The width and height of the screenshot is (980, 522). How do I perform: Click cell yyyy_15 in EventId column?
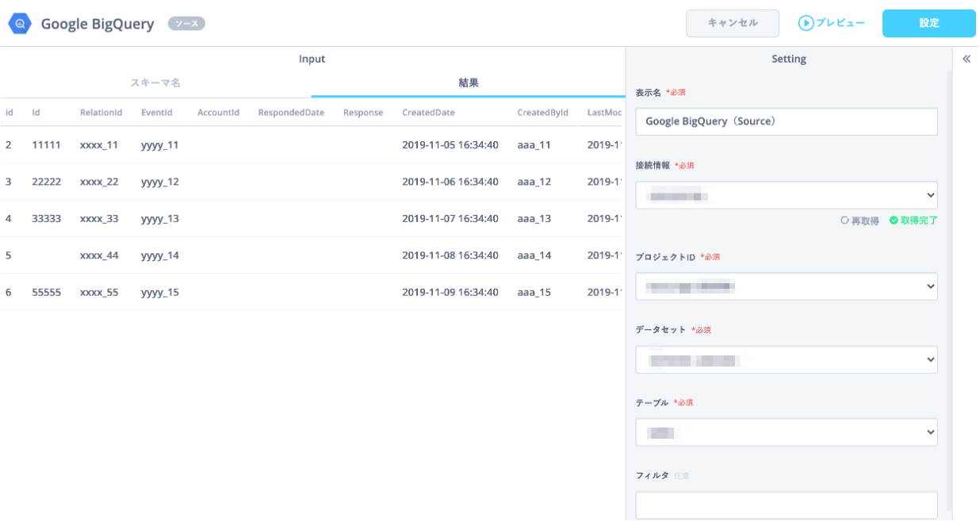[x=159, y=292]
